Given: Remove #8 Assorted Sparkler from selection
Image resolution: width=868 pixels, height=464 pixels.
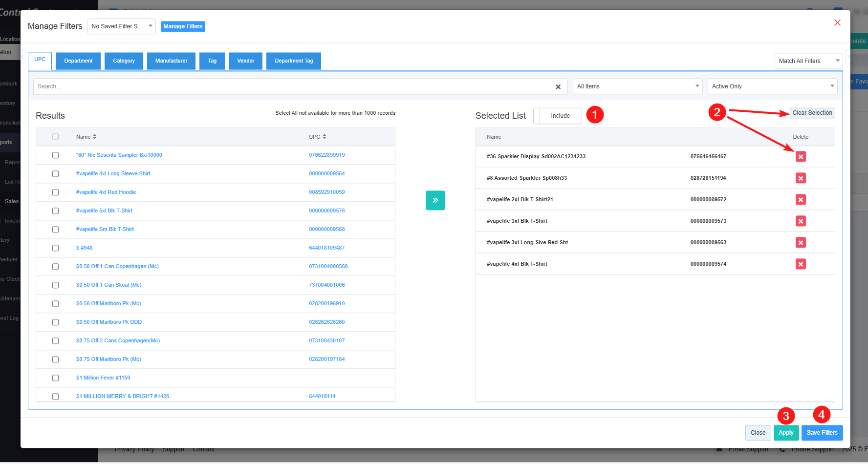Looking at the screenshot, I should (800, 178).
